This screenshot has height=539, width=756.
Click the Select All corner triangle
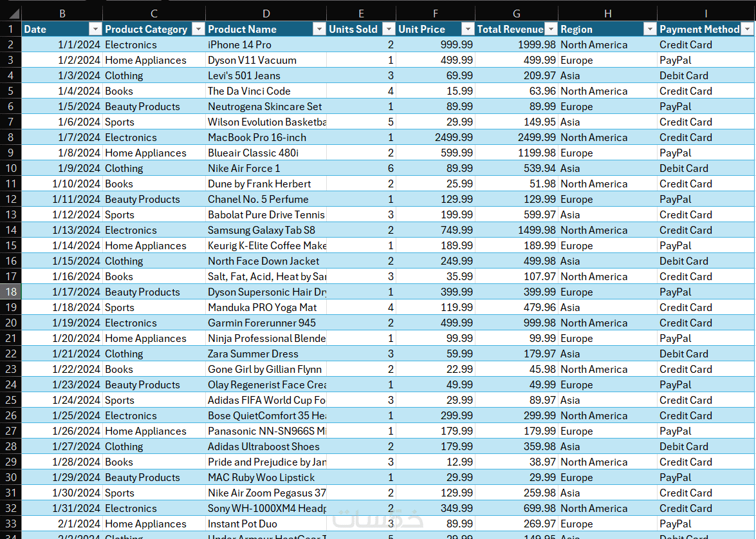click(14, 14)
